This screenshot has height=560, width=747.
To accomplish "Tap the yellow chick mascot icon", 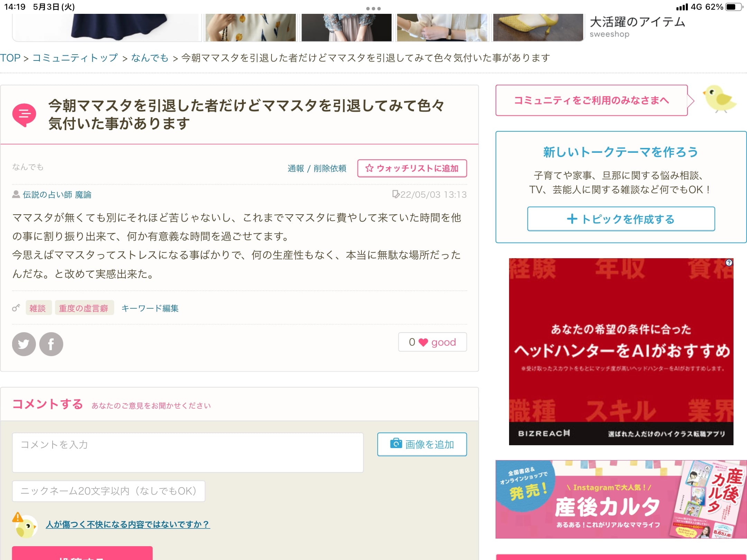I will pos(719,100).
